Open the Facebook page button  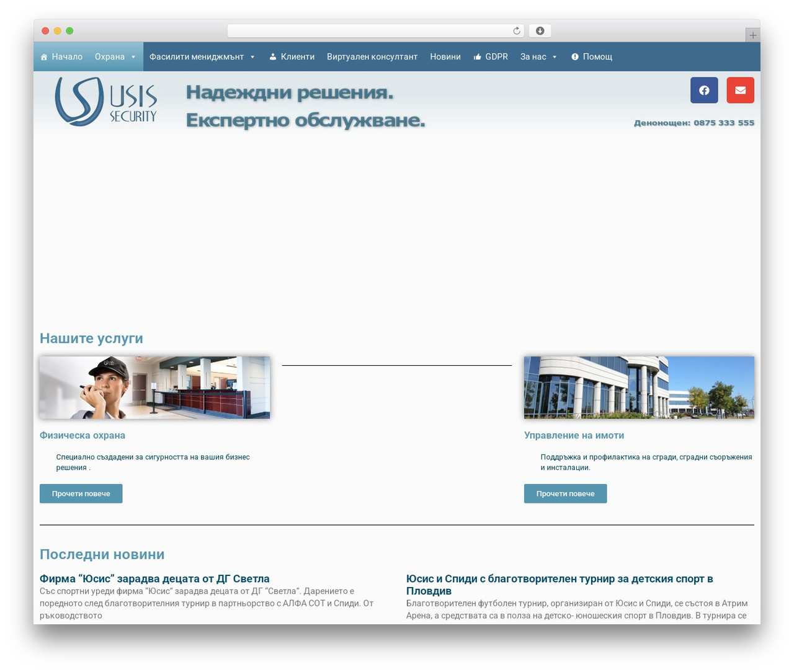704,90
